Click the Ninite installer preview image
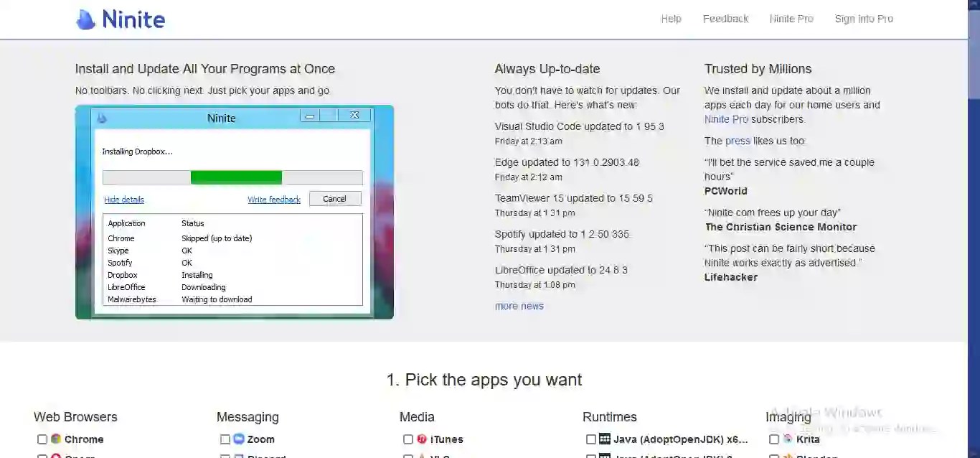The image size is (980, 458). [x=235, y=212]
